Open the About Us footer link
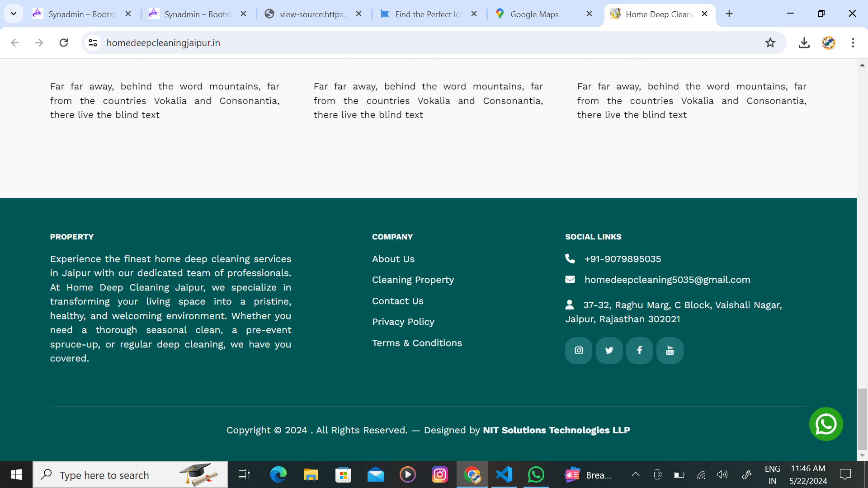The width and height of the screenshot is (868, 488). tap(393, 259)
